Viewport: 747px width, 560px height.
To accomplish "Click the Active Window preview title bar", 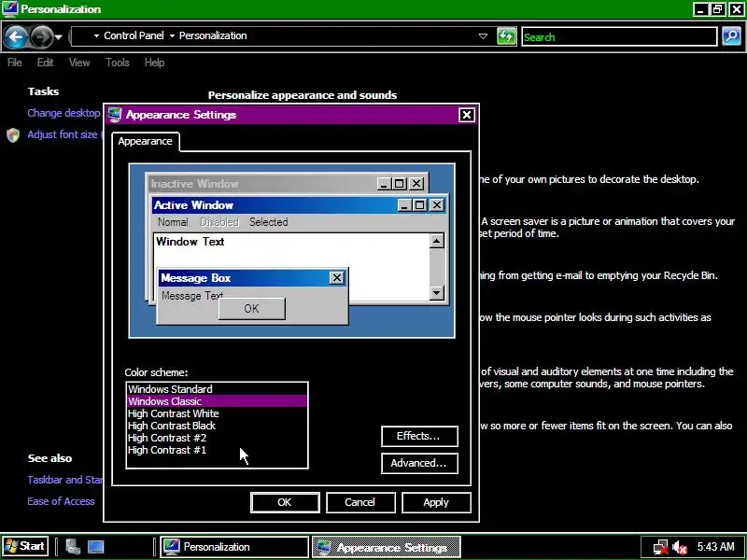I will pyautogui.click(x=299, y=205).
